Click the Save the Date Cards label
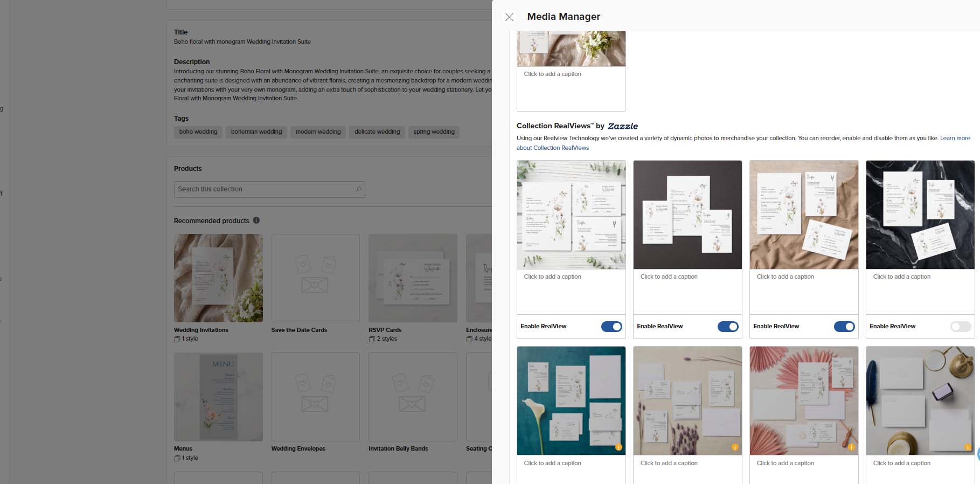The image size is (980, 484). [x=299, y=330]
